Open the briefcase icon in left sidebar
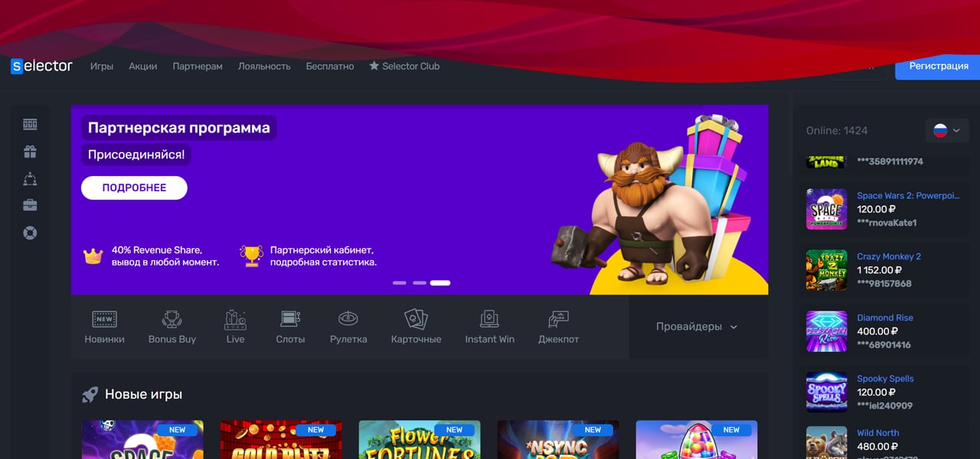This screenshot has width=980, height=459. [x=30, y=204]
